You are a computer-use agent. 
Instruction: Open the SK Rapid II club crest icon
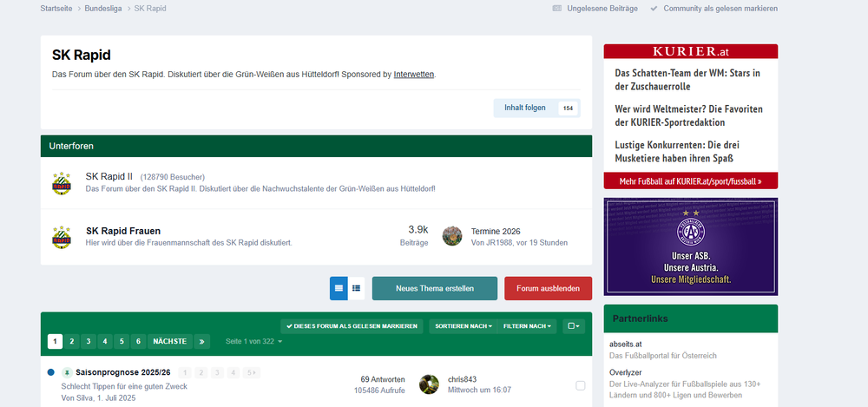(62, 183)
